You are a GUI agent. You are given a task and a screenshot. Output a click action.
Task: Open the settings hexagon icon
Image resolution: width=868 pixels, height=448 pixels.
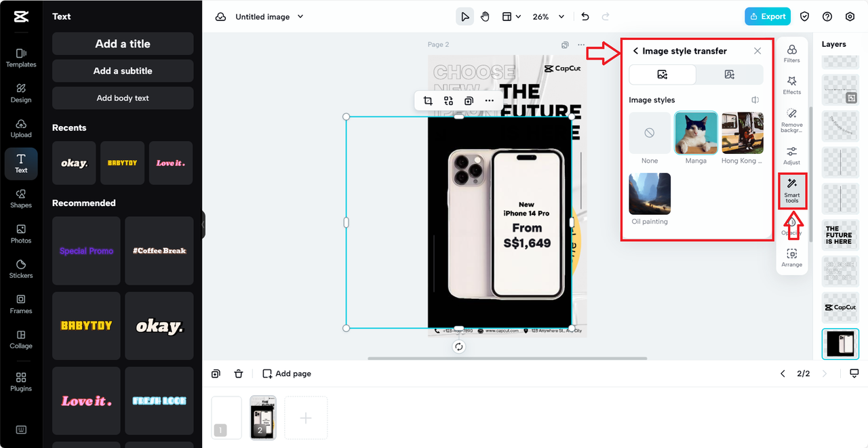click(850, 17)
